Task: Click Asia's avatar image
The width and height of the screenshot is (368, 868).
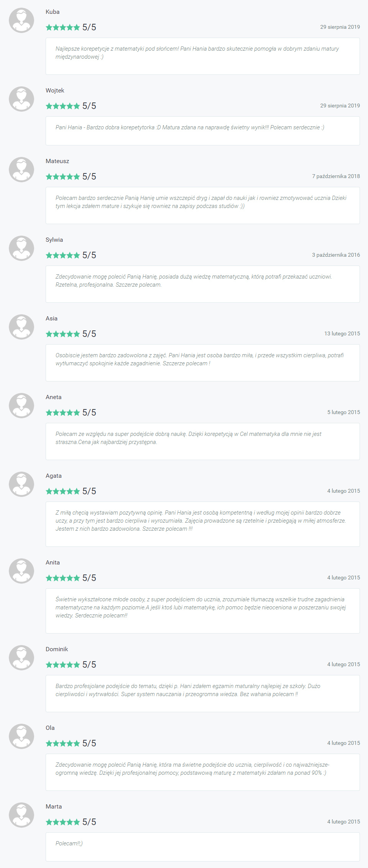Action: tap(21, 327)
